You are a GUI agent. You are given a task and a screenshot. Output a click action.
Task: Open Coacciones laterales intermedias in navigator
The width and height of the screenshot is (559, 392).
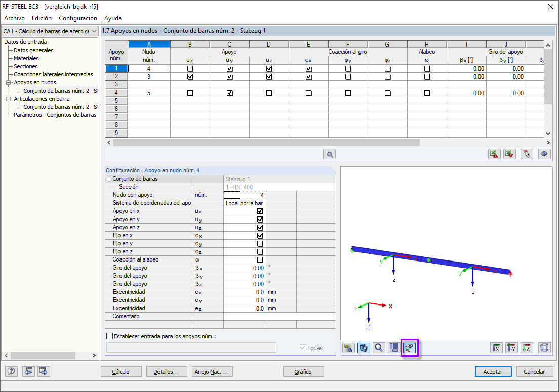53,74
